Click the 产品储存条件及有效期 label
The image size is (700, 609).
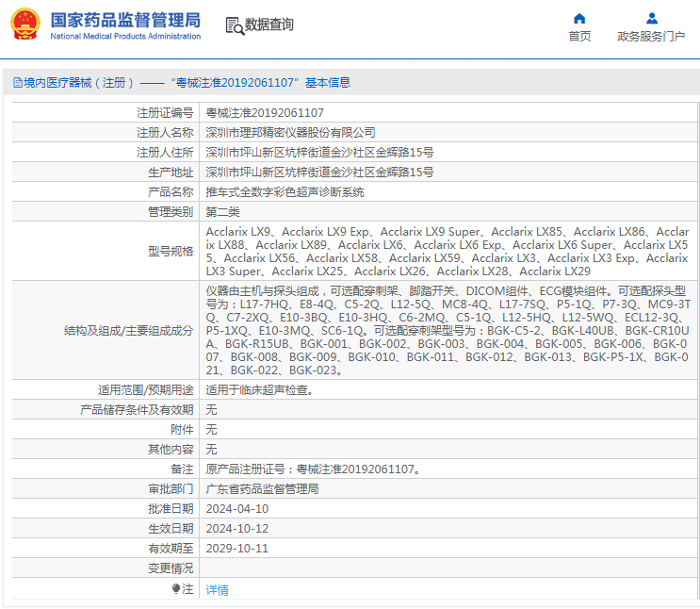coord(137,409)
